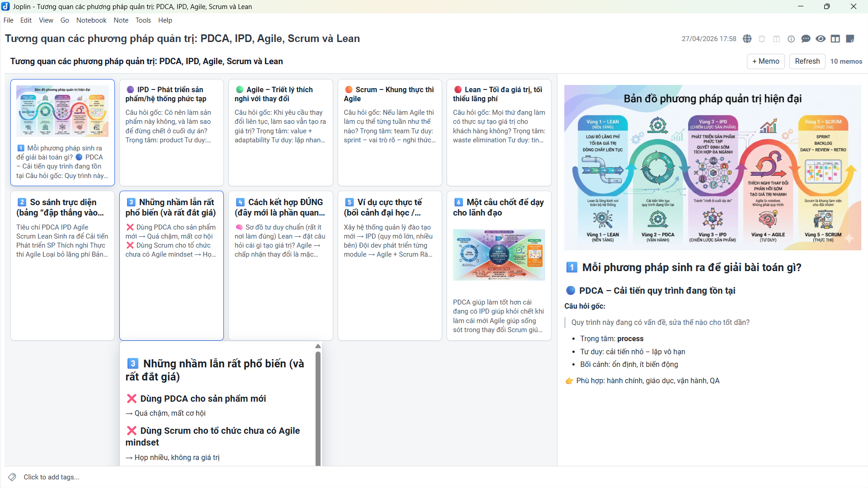Click the sticky note icon
Screen dimensions: 868x488
850,39
